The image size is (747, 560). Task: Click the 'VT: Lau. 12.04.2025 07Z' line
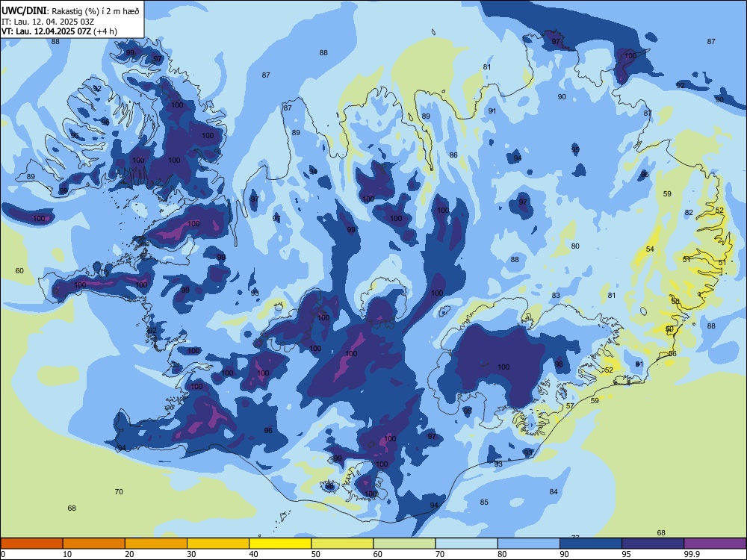pyautogui.click(x=46, y=31)
